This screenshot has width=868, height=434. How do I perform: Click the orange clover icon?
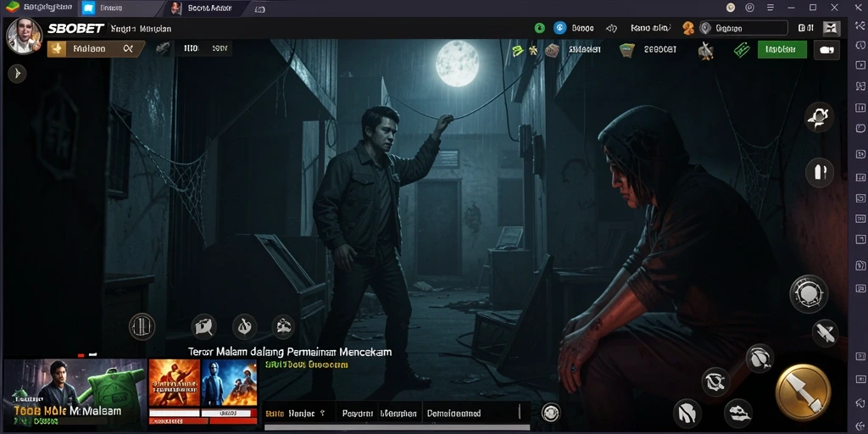pos(688,28)
